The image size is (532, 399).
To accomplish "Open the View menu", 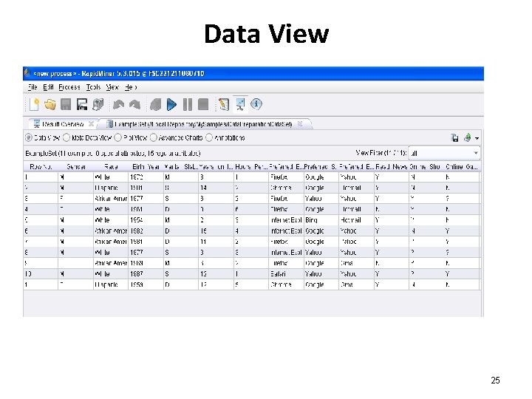I will 112,87.
